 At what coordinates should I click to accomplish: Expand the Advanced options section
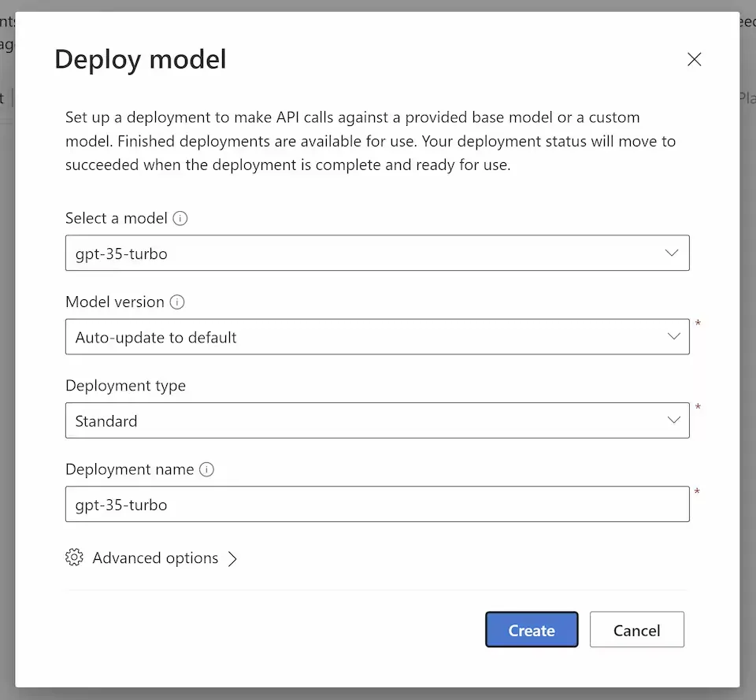tap(155, 557)
